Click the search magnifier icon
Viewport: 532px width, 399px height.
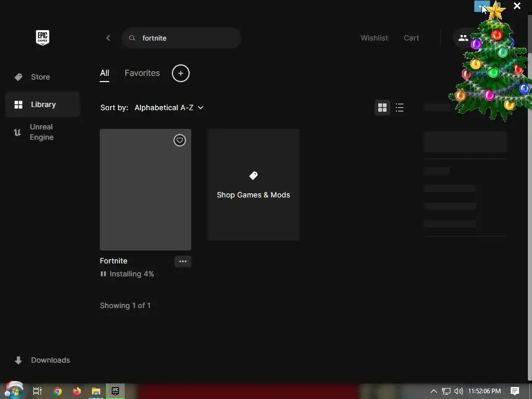pyautogui.click(x=132, y=38)
